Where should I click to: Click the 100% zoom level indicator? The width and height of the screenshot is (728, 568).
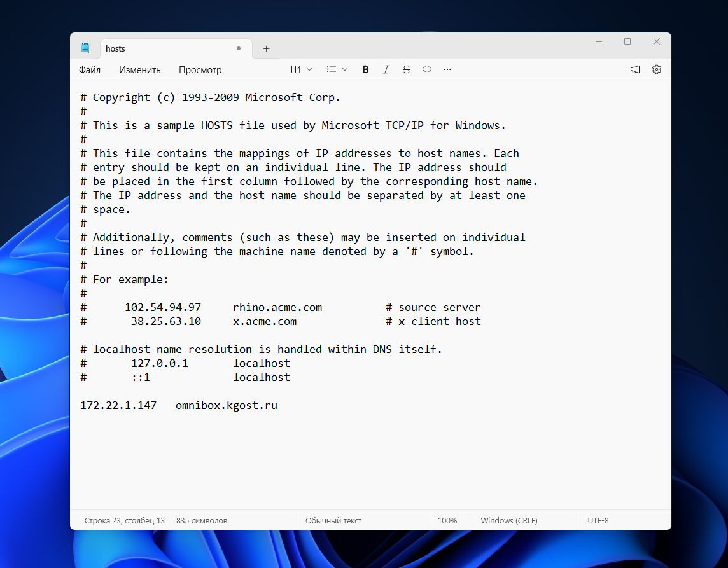pyautogui.click(x=447, y=521)
